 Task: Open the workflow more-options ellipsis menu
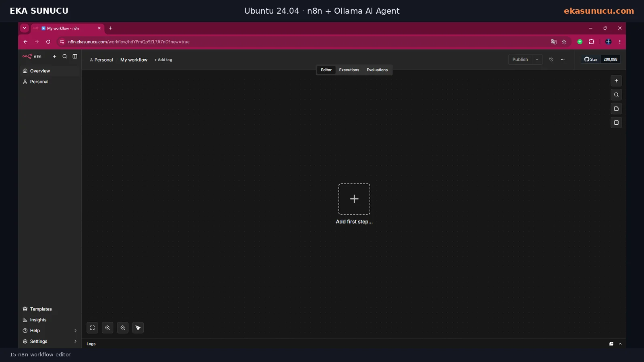click(x=563, y=60)
